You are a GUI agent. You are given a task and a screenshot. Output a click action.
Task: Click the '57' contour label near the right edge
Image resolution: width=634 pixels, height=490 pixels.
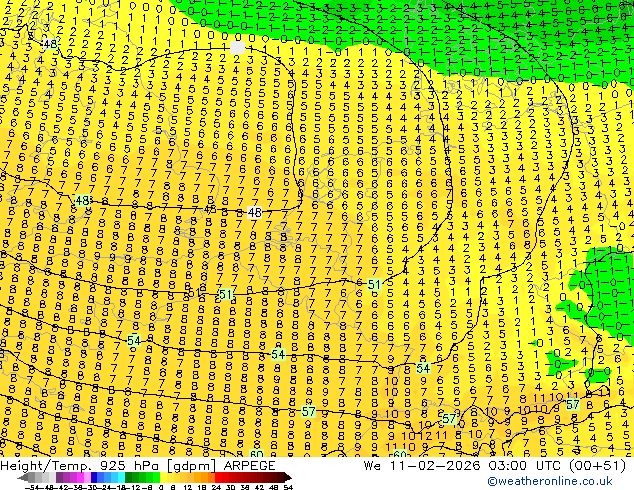coord(573,404)
